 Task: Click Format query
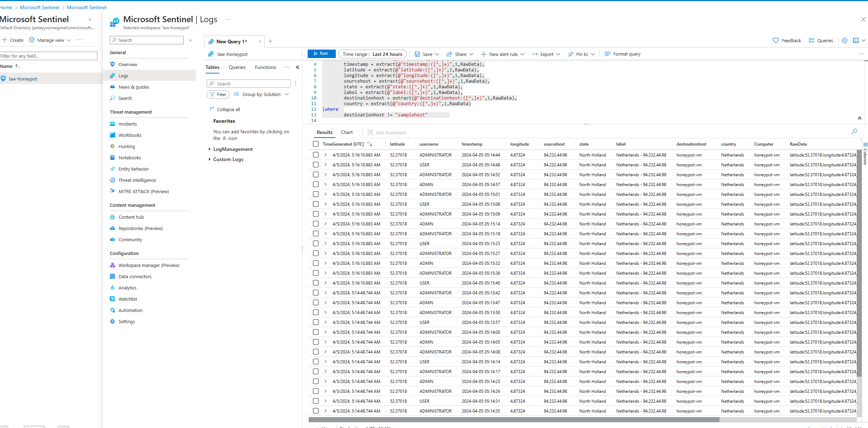pos(622,54)
